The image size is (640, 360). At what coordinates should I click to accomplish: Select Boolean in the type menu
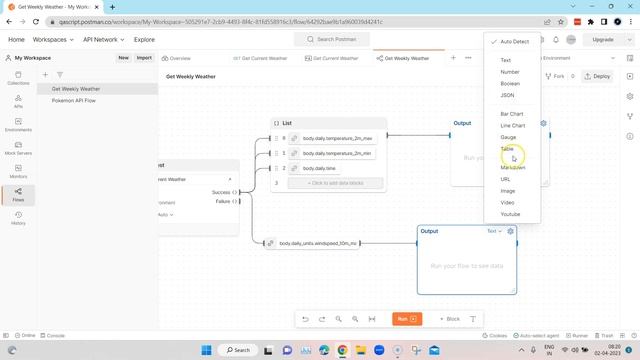[x=512, y=83]
